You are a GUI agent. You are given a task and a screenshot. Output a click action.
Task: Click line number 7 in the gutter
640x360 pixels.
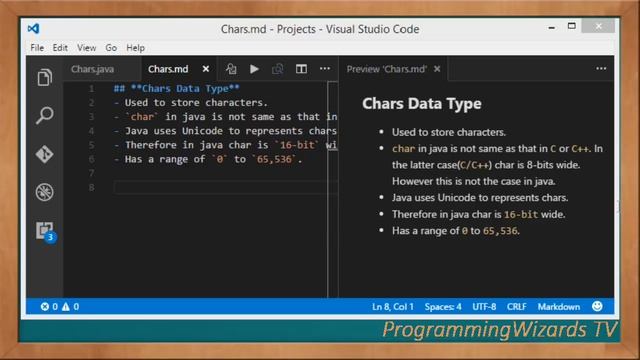pyautogui.click(x=91, y=173)
